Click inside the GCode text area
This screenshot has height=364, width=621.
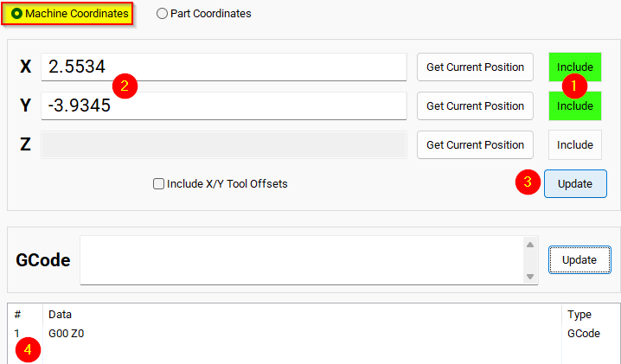coord(303,259)
